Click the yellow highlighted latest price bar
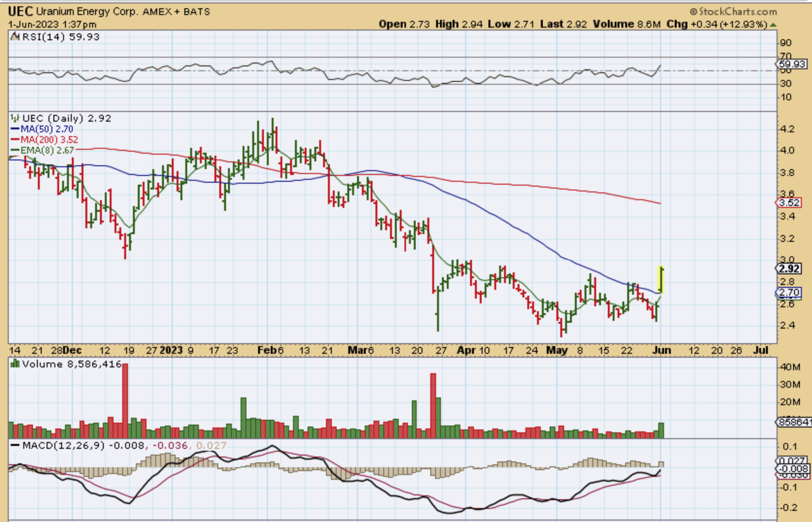 (661, 280)
